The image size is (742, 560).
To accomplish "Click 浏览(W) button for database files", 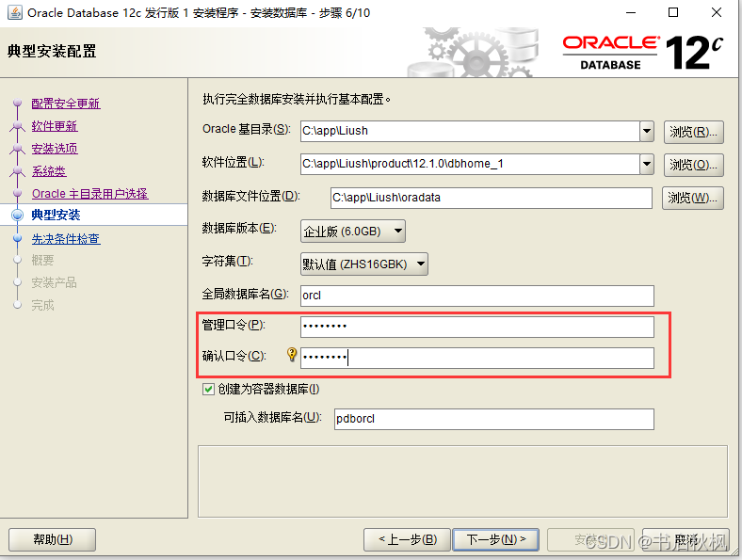I will click(693, 198).
